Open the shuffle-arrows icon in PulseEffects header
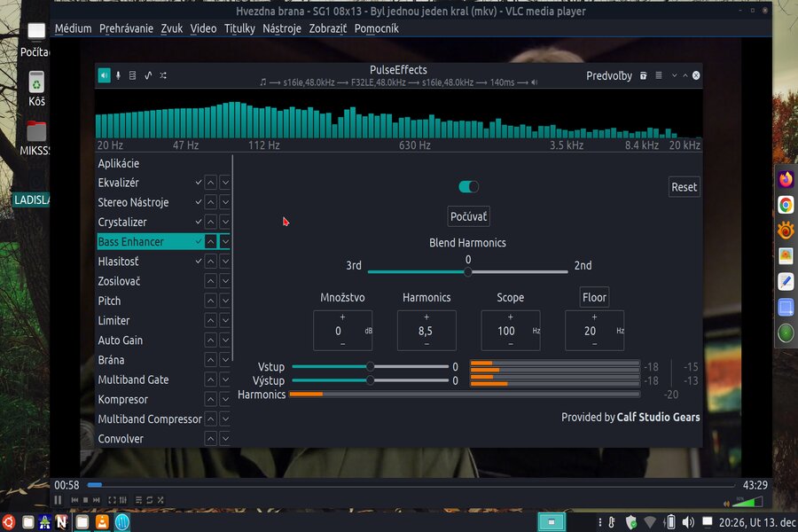 pyautogui.click(x=163, y=75)
